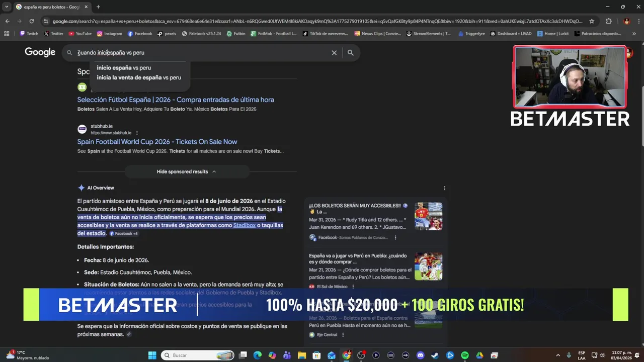The width and height of the screenshot is (644, 362).
Task: Open the Twitter bookmark
Action: pyautogui.click(x=53, y=34)
